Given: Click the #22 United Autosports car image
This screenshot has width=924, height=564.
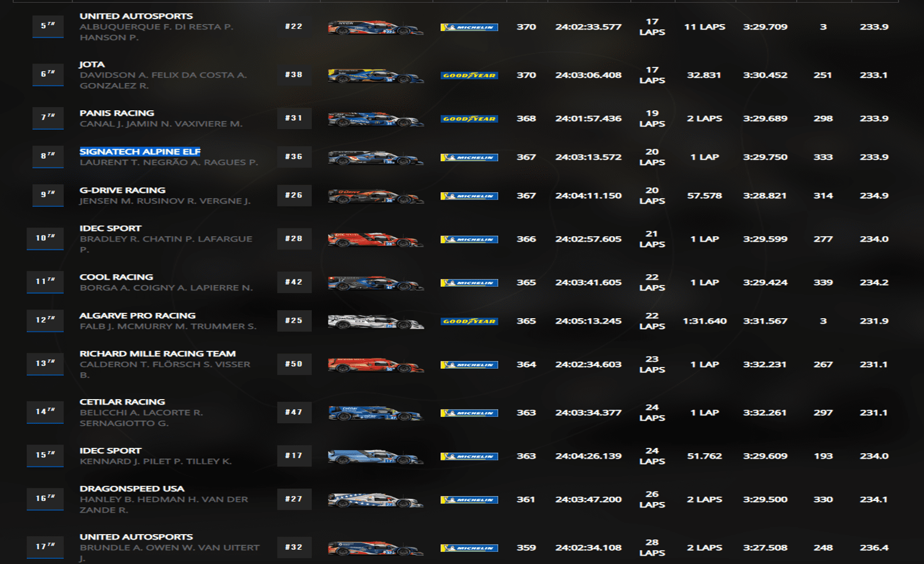Looking at the screenshot, I should tap(375, 27).
